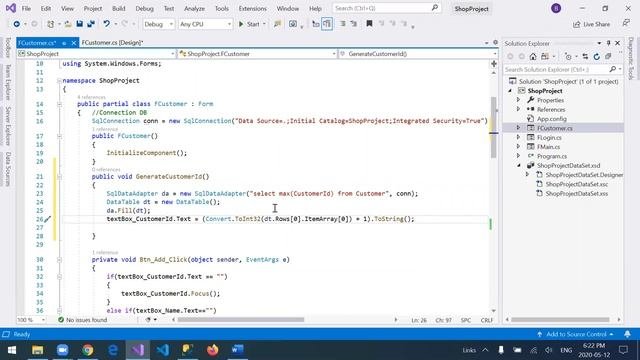Open the Extensions menu
The height and width of the screenshot is (360, 640).
[252, 8]
